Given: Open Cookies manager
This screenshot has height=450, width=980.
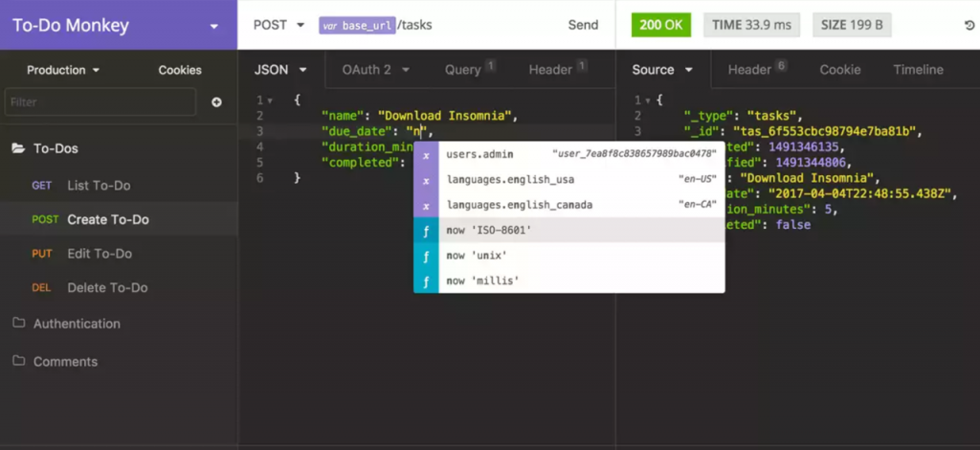Looking at the screenshot, I should tap(180, 70).
